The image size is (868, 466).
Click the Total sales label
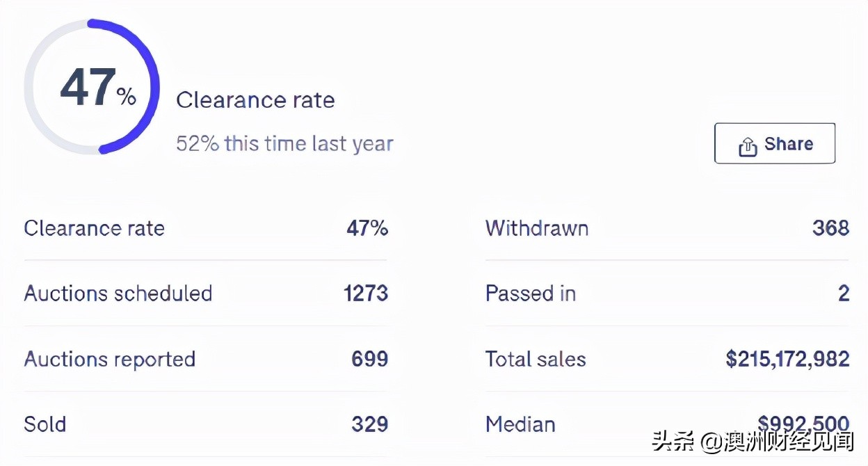coord(536,359)
